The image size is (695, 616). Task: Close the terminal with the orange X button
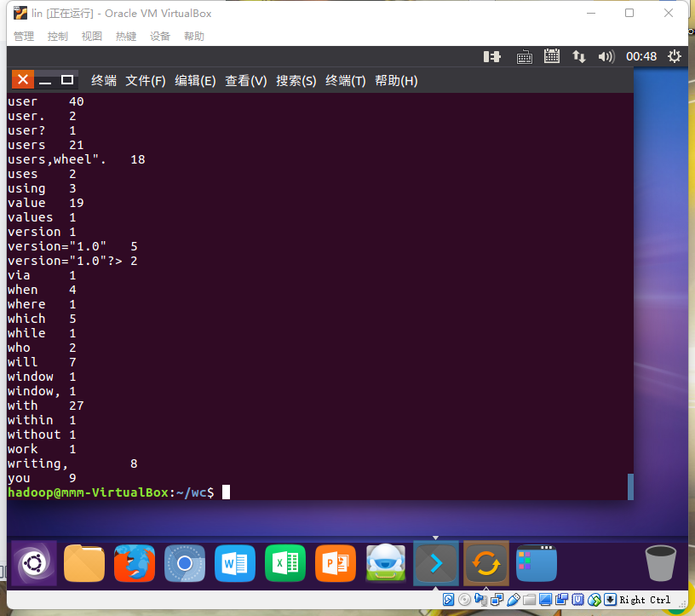[23, 80]
